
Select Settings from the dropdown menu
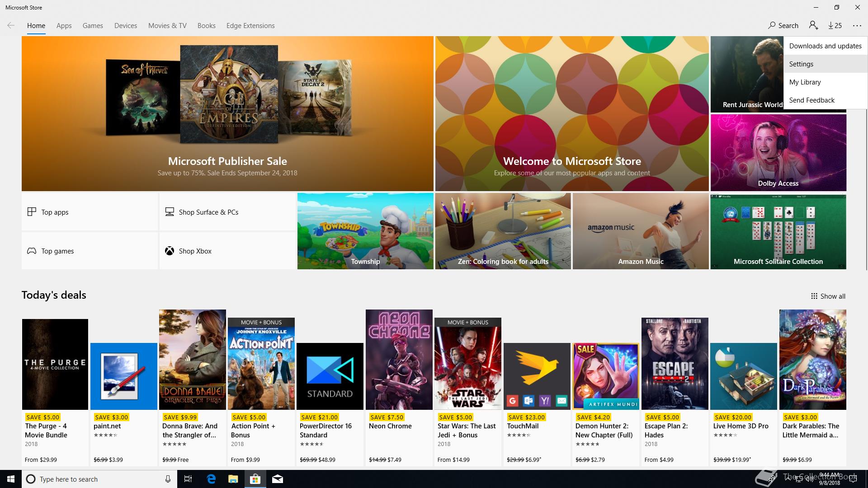click(x=801, y=64)
